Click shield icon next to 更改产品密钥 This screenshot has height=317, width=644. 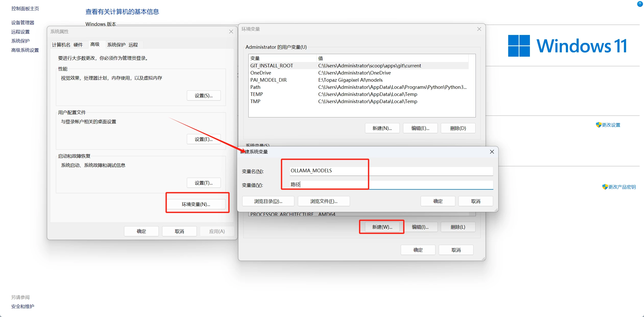[x=605, y=187]
